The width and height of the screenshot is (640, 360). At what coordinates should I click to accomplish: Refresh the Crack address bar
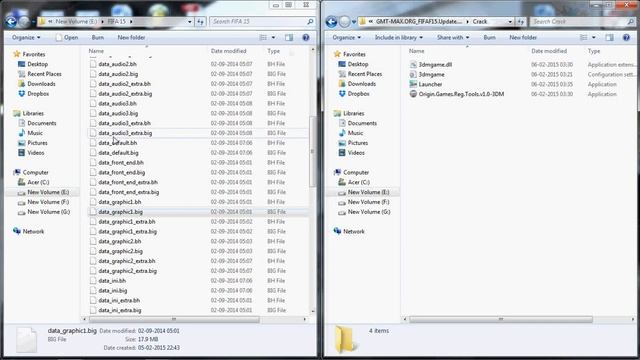[521, 22]
